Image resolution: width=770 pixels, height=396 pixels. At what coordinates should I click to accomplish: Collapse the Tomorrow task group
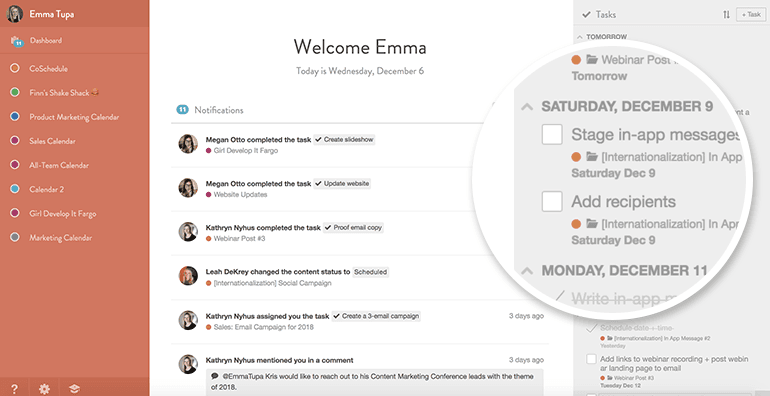(580, 37)
